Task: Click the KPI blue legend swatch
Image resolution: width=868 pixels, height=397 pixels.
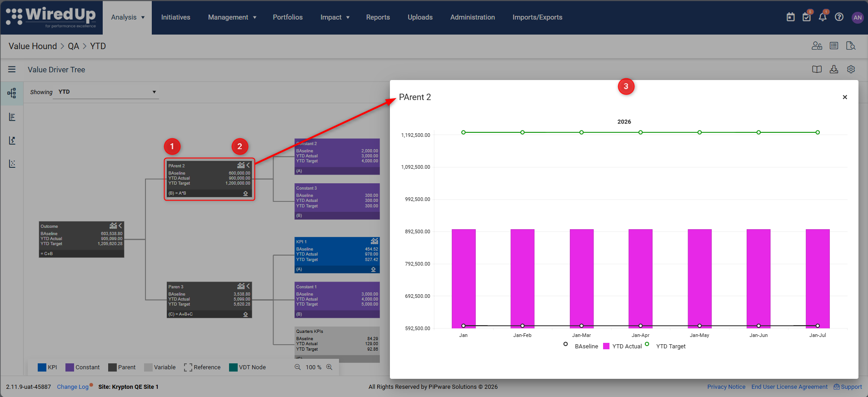Action: (x=42, y=367)
